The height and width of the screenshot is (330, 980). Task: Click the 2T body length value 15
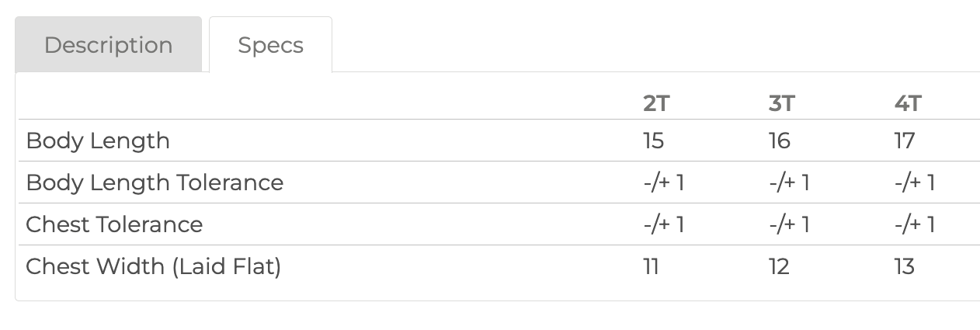654,141
